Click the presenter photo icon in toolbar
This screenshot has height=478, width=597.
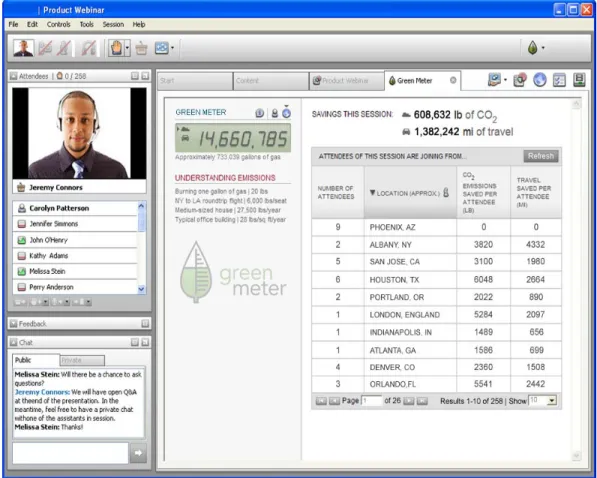(23, 48)
